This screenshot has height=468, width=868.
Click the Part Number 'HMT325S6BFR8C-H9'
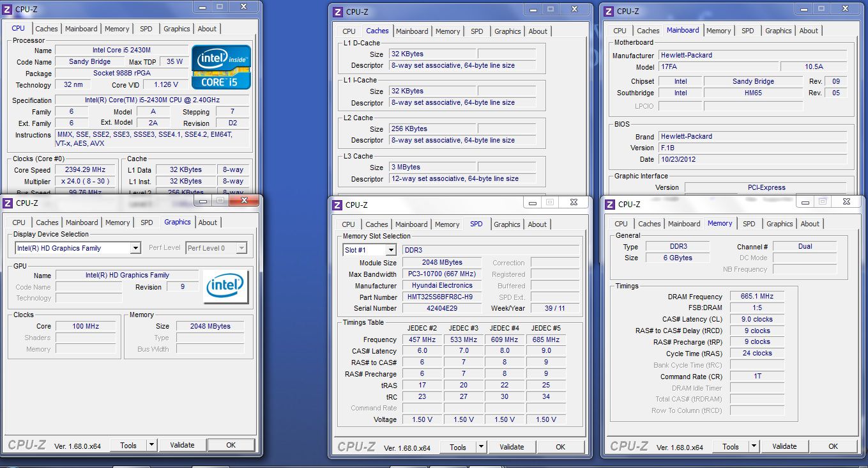(x=442, y=297)
